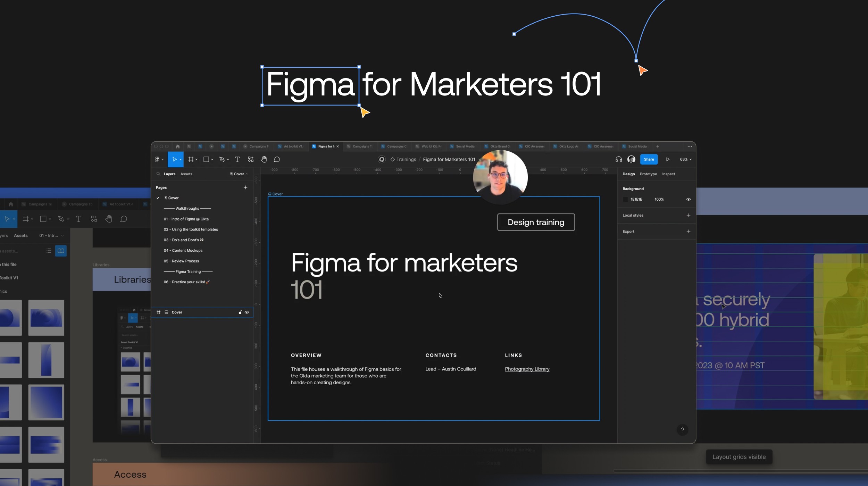Image resolution: width=868 pixels, height=486 pixels.
Task: Toggle background visibility eye icon
Action: point(688,199)
